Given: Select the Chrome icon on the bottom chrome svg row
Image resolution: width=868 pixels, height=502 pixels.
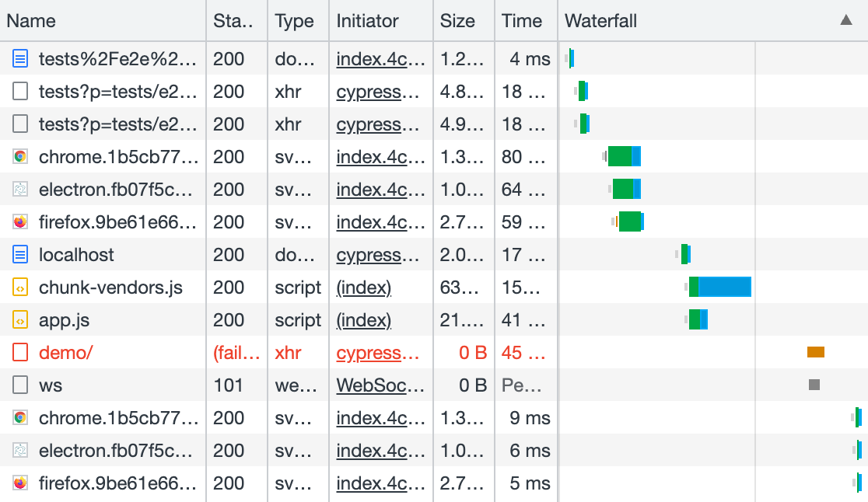Looking at the screenshot, I should point(21,417).
